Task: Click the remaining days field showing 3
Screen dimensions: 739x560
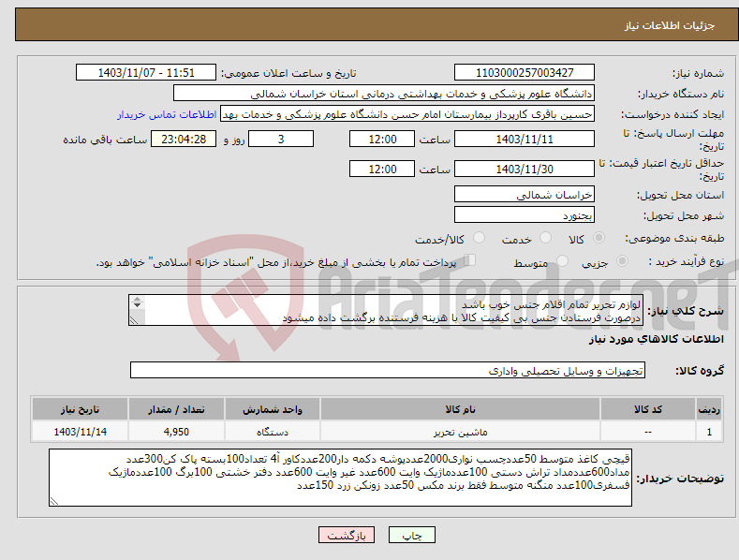Action: [x=281, y=139]
